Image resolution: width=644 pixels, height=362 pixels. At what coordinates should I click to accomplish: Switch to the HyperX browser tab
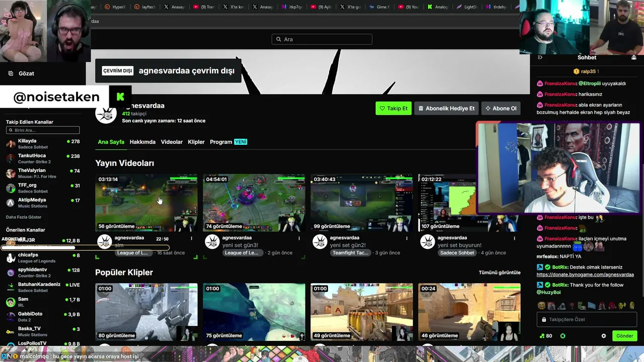pyautogui.click(x=115, y=7)
